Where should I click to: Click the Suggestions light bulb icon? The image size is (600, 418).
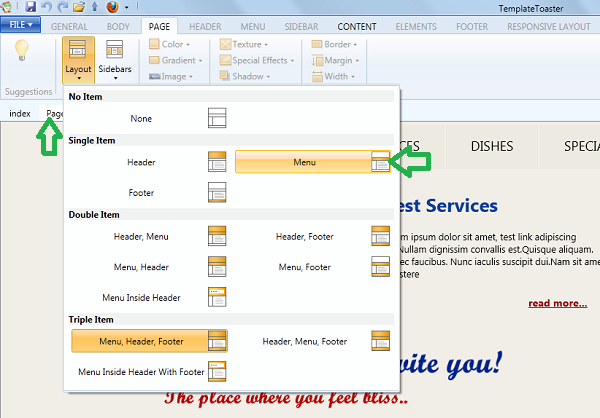[x=21, y=51]
